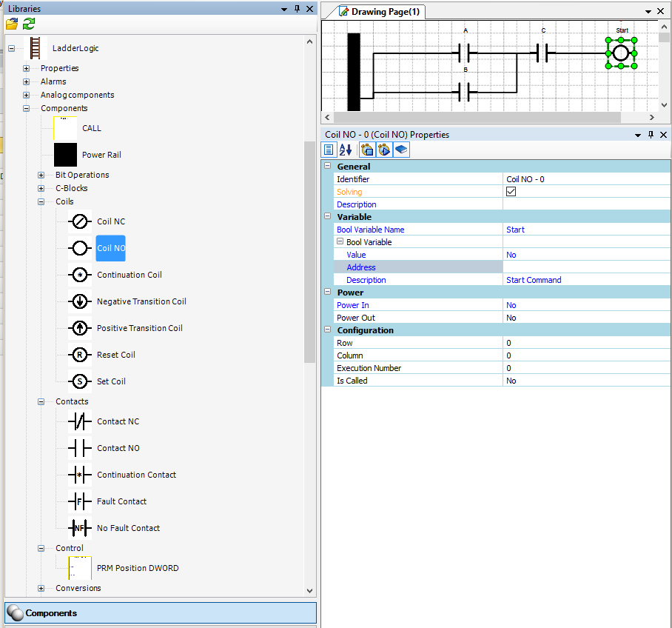The width and height of the screenshot is (672, 628).
Task: Click the Address property value field
Action: (x=586, y=267)
